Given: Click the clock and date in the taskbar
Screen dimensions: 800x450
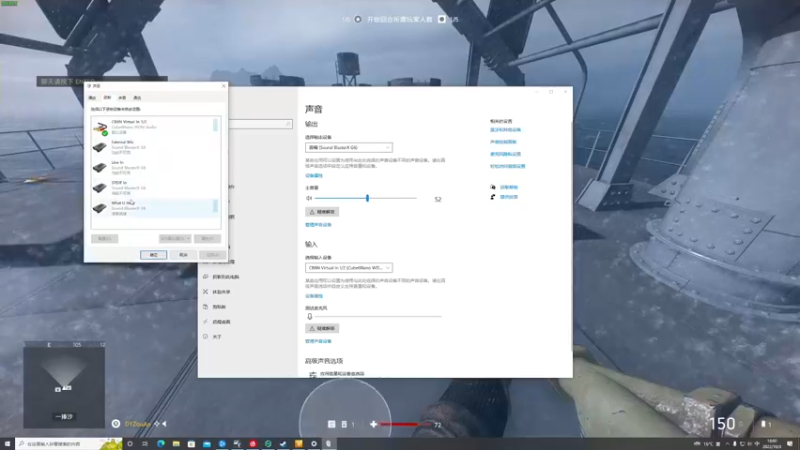Looking at the screenshot, I should (772, 444).
